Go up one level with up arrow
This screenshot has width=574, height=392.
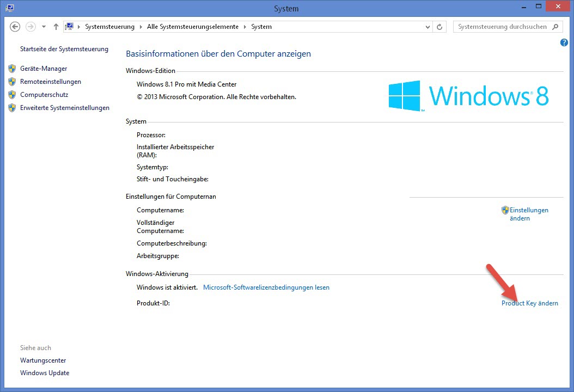coord(56,27)
